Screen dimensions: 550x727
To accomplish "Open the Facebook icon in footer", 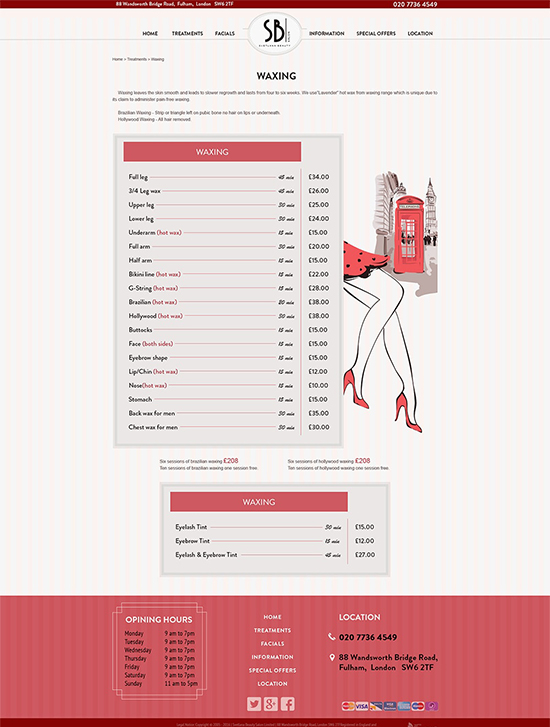I will pos(287,704).
